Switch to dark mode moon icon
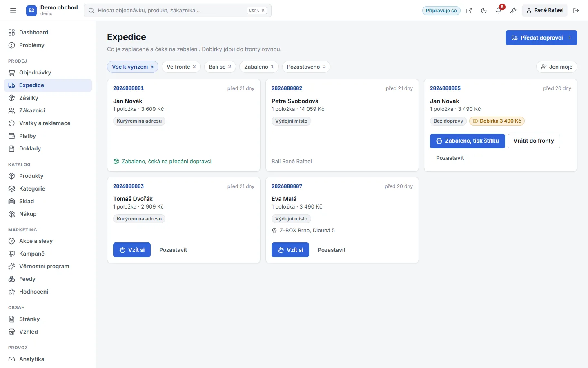 click(484, 11)
